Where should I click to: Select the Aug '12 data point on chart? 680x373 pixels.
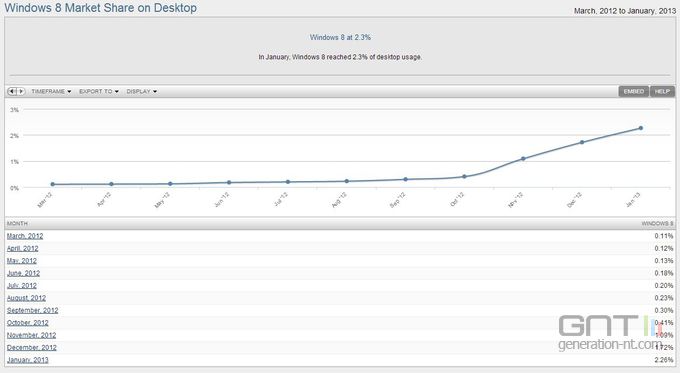pos(347,181)
